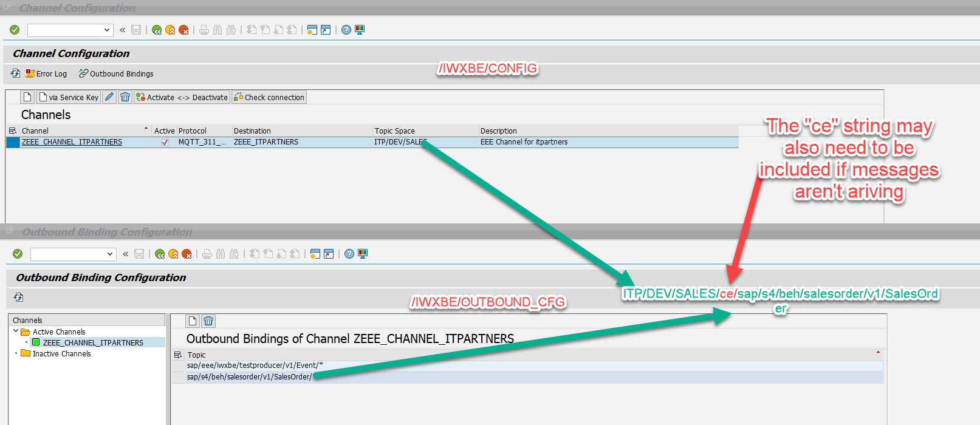
Task: Create a new outbound binding with the page icon
Action: [x=193, y=321]
